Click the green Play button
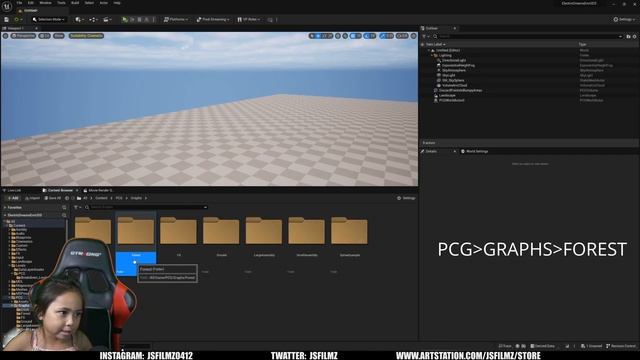640x360 pixels. point(125,19)
